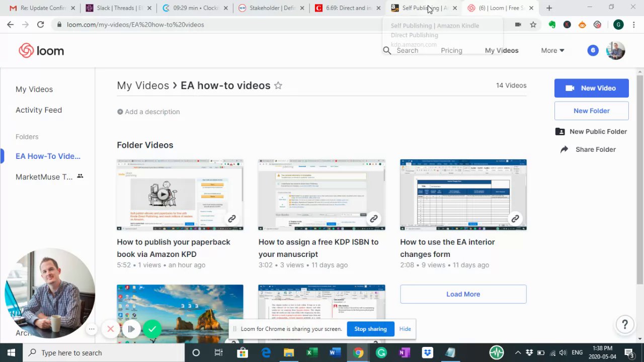Open the help question mark button

(625, 324)
